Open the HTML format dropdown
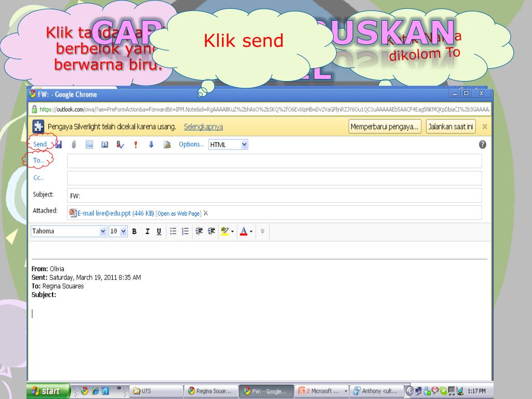This screenshot has height=399, width=532. point(228,144)
